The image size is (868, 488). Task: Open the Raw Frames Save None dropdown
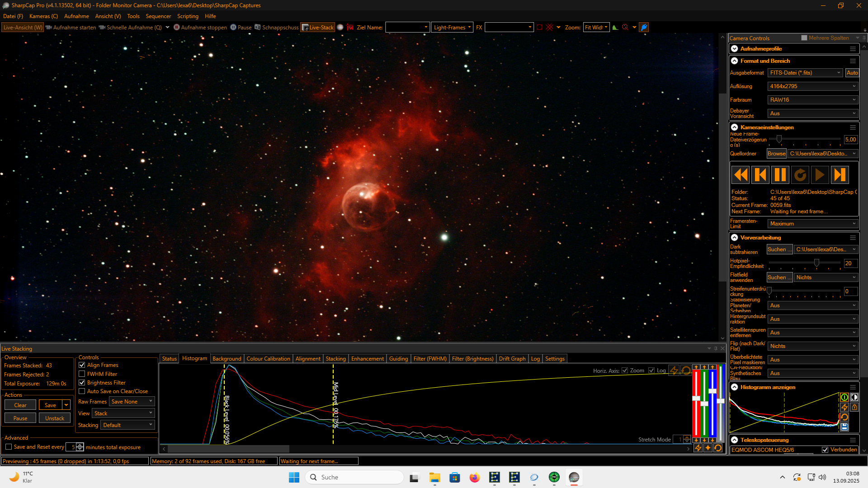click(132, 402)
